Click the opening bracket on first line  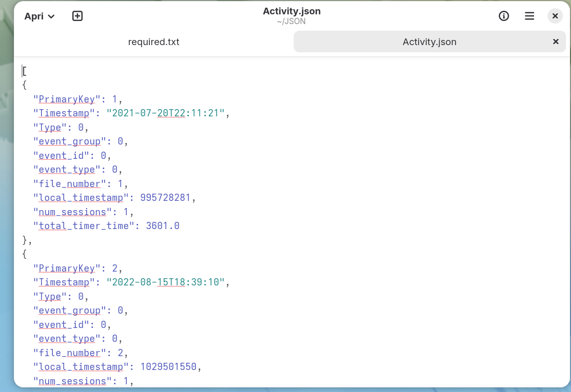(25, 71)
